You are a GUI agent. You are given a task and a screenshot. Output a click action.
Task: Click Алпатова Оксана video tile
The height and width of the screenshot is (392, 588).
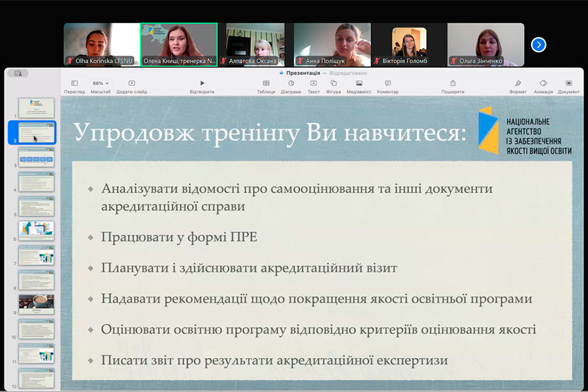255,44
